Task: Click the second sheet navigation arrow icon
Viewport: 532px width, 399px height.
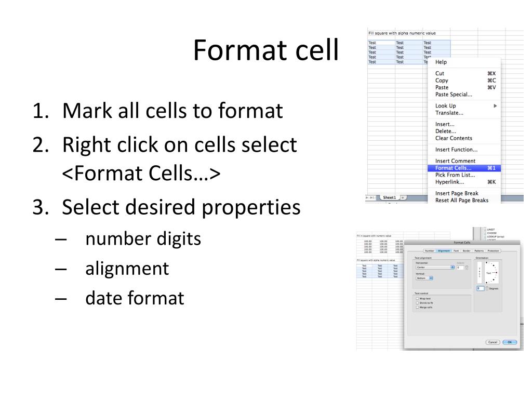Action: coord(372,197)
